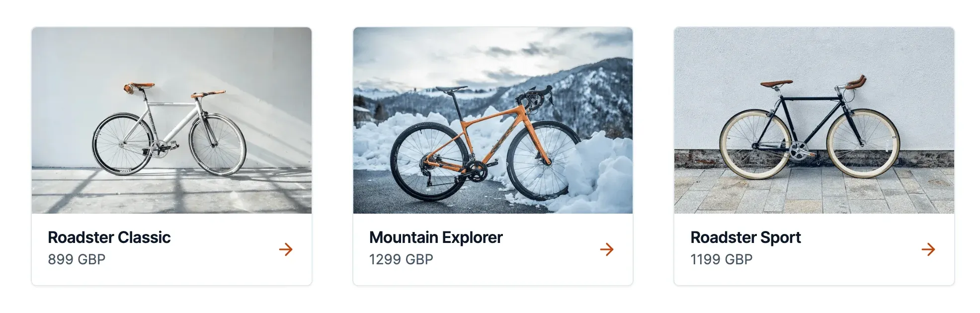
Task: Click the Roadster Classic title
Action: (x=109, y=237)
